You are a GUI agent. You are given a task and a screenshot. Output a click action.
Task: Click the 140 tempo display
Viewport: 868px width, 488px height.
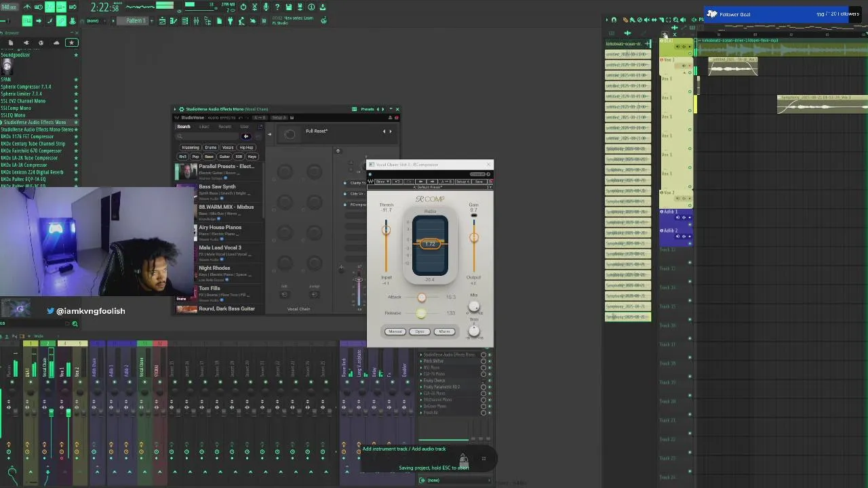tap(9, 7)
